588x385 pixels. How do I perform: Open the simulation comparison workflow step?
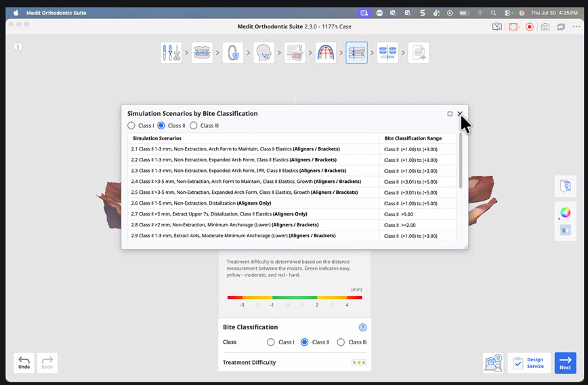[387, 53]
